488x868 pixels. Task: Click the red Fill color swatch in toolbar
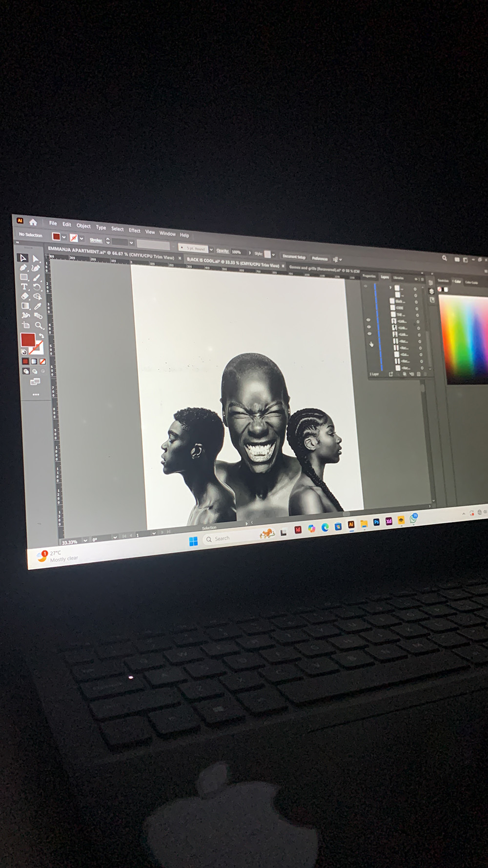click(28, 340)
